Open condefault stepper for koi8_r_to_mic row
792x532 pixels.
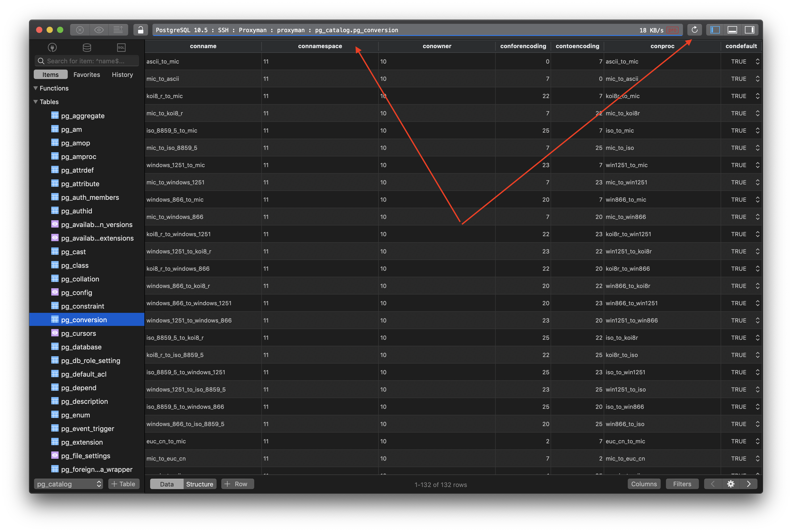pyautogui.click(x=757, y=96)
